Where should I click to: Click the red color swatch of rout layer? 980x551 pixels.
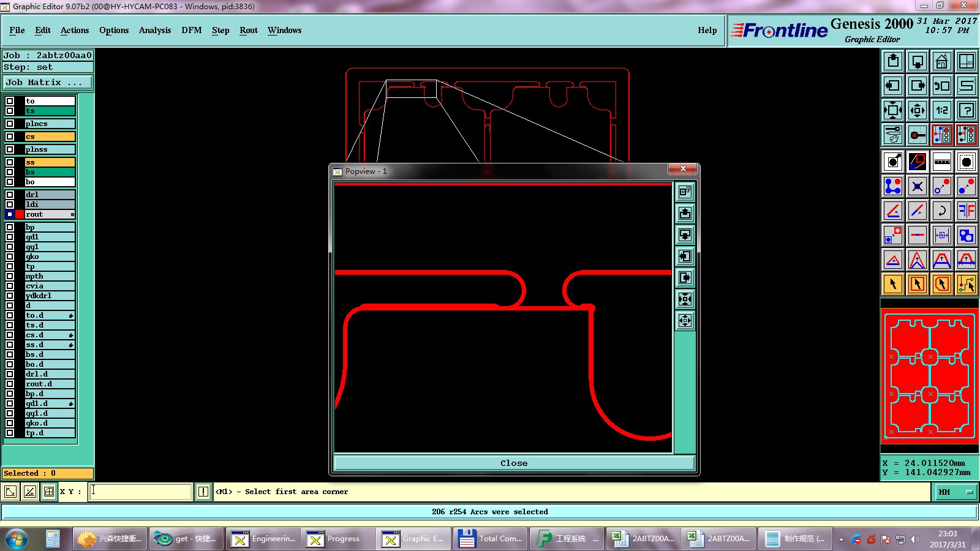click(20, 214)
